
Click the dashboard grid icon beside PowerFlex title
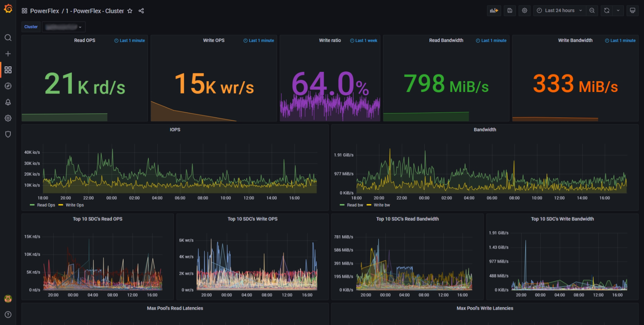click(25, 11)
